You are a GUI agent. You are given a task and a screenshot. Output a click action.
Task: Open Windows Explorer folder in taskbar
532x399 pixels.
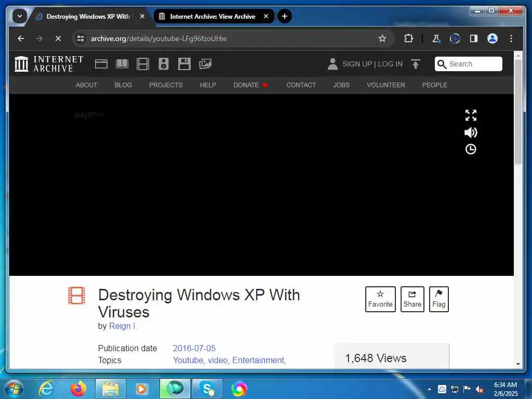tap(111, 389)
